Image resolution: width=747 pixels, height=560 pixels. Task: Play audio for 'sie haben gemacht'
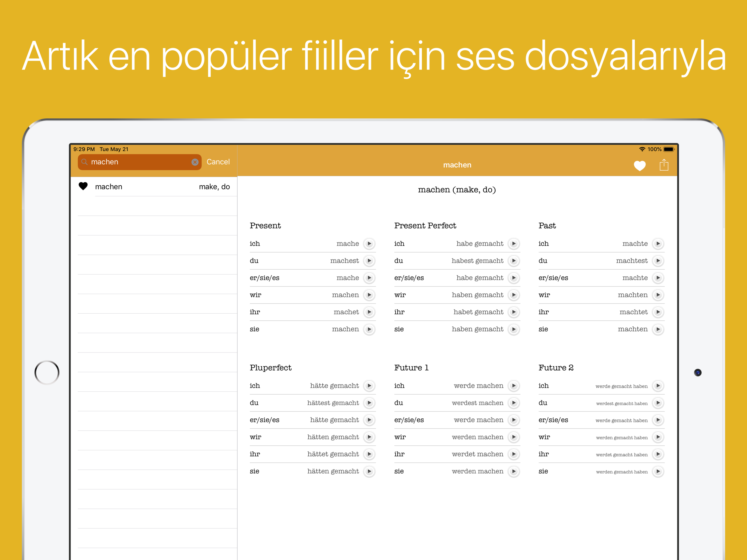point(514,329)
